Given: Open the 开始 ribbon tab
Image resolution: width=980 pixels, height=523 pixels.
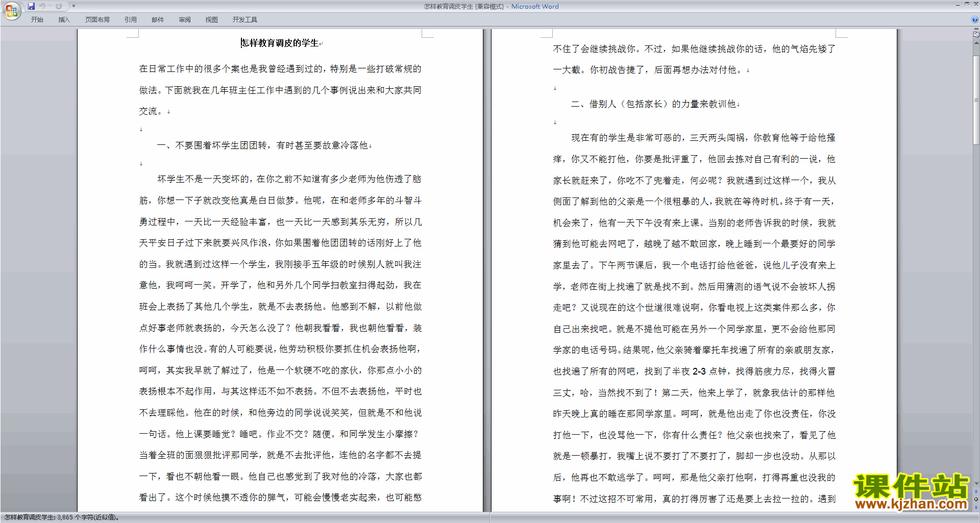Looking at the screenshot, I should [37, 20].
